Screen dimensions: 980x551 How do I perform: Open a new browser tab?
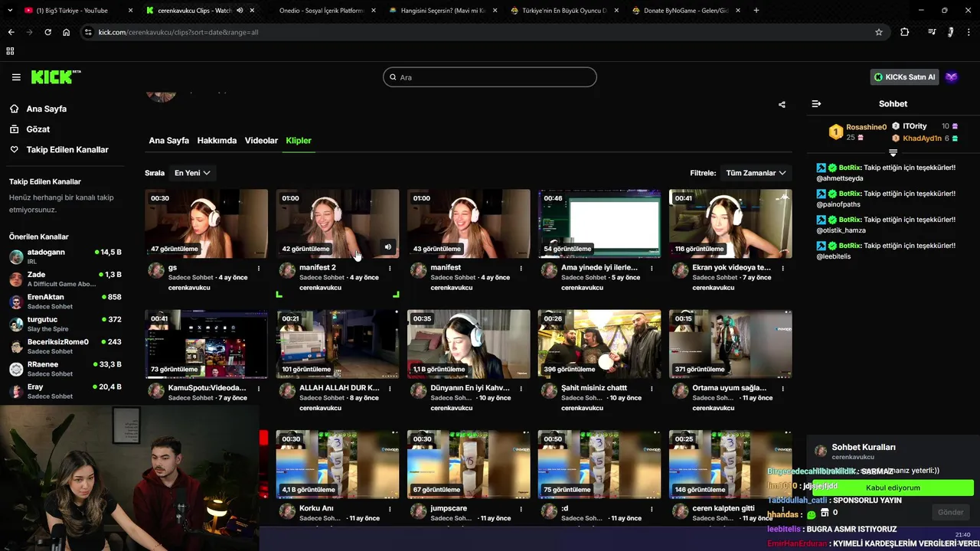756,11
